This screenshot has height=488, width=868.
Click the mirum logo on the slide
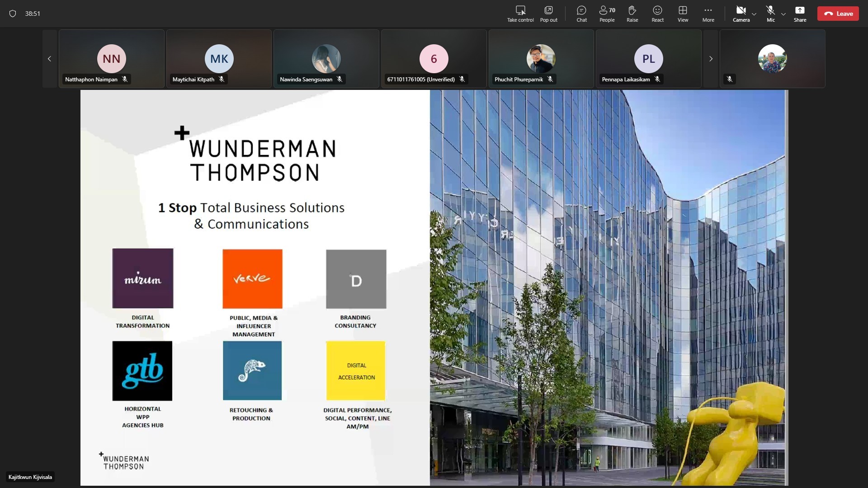click(x=143, y=278)
